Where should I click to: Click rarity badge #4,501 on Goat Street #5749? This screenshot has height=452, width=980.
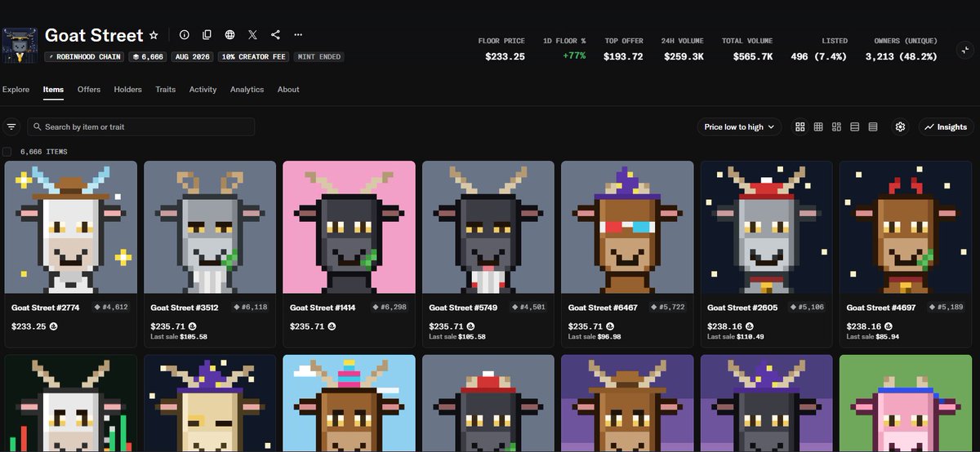(529, 308)
